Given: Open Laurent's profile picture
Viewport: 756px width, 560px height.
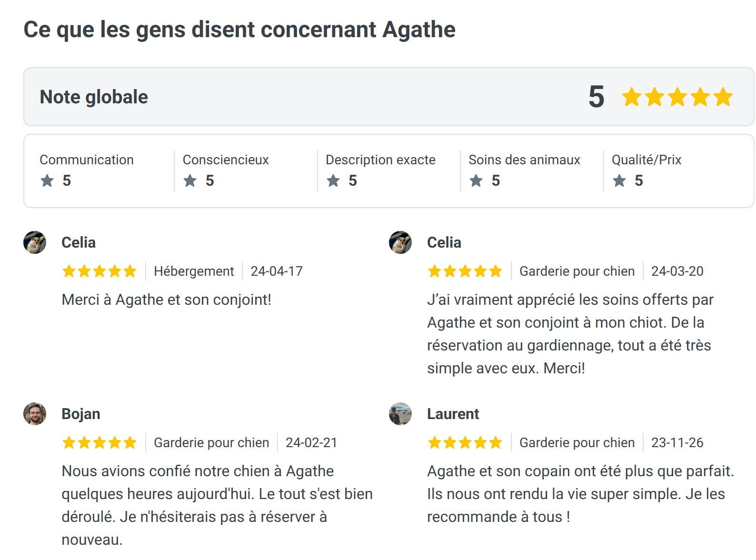Looking at the screenshot, I should (400, 414).
